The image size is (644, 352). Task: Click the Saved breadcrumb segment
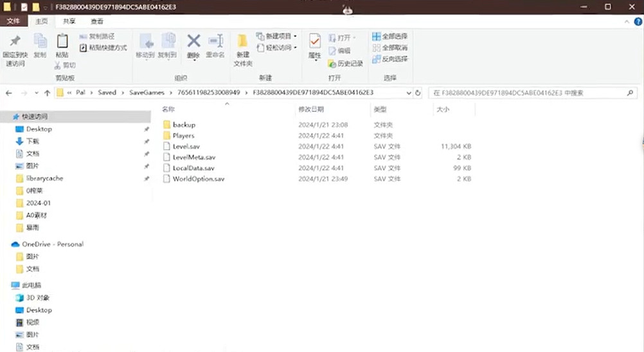coord(107,93)
